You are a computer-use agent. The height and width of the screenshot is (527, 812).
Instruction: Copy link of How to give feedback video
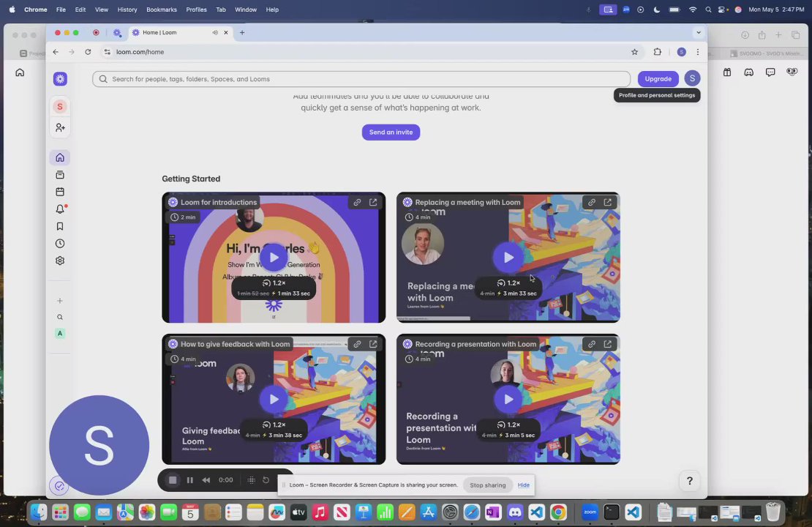click(357, 343)
